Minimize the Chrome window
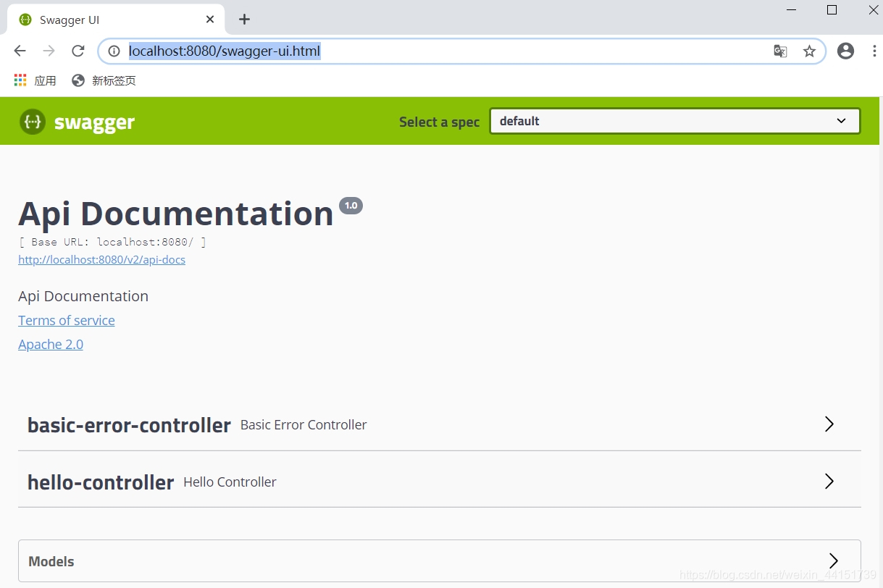The width and height of the screenshot is (883, 588). [x=791, y=10]
